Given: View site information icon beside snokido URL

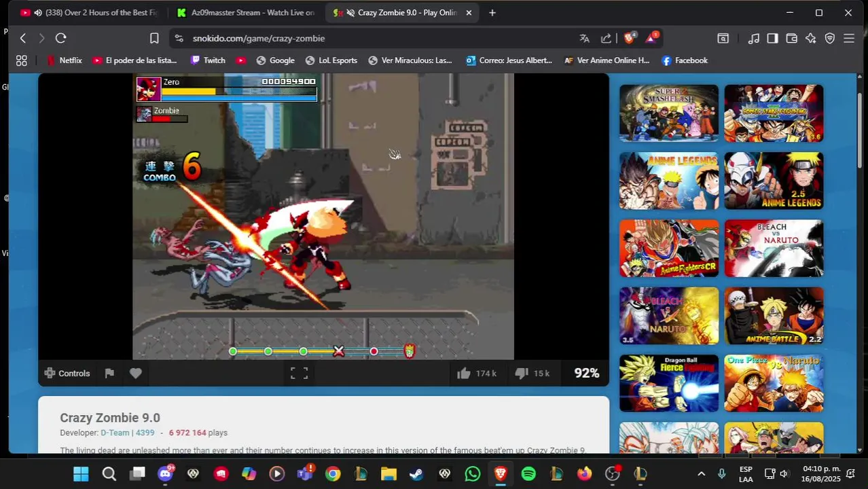Looking at the screenshot, I should coord(179,38).
